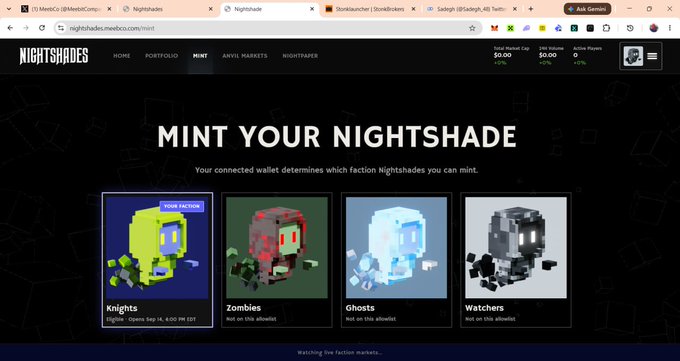Viewport: 680px width, 361px height.
Task: Go back to previous page
Action: coord(10,28)
